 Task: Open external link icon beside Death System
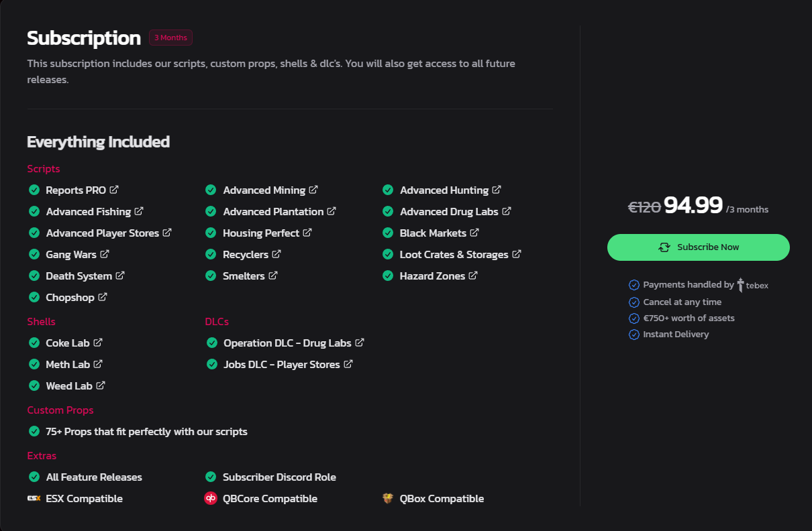coord(120,276)
